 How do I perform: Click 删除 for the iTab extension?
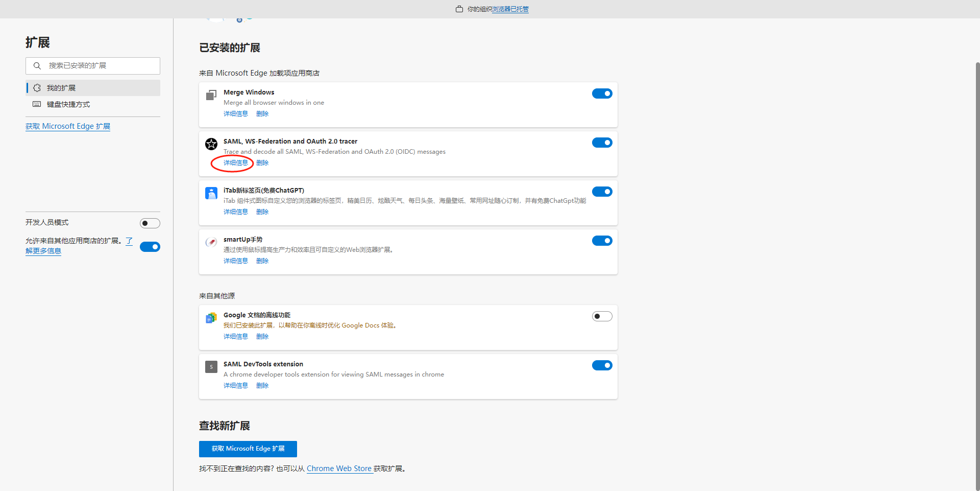point(262,212)
